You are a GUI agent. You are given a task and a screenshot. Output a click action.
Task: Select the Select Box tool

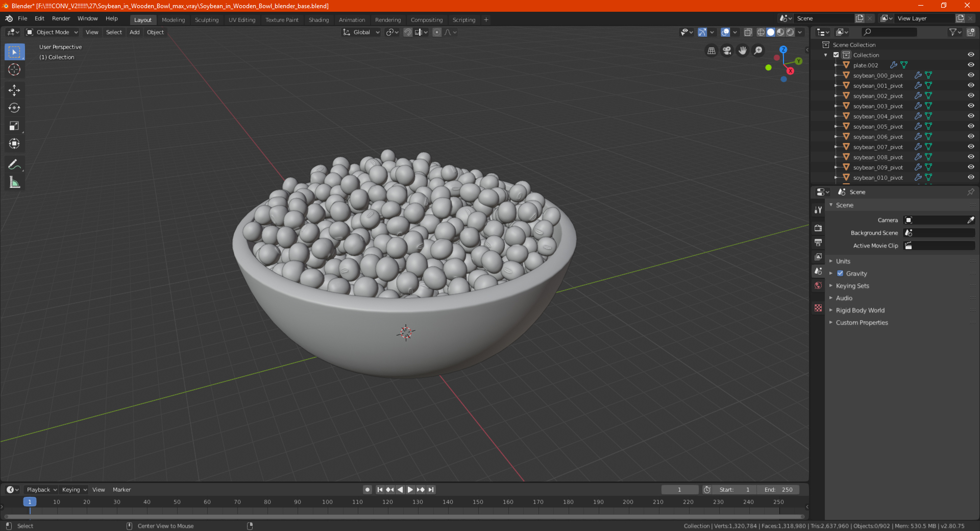click(x=14, y=52)
